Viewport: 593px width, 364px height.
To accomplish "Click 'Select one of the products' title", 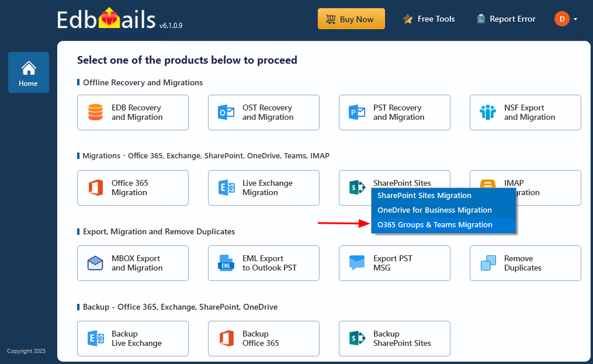I will click(187, 60).
